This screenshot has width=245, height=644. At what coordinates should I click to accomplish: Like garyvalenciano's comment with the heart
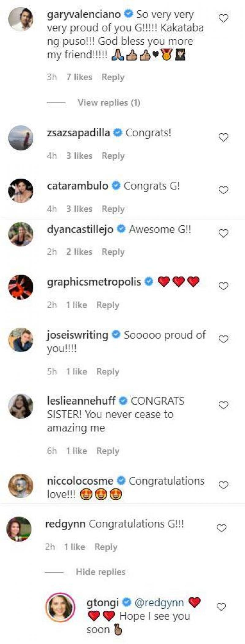(x=223, y=19)
